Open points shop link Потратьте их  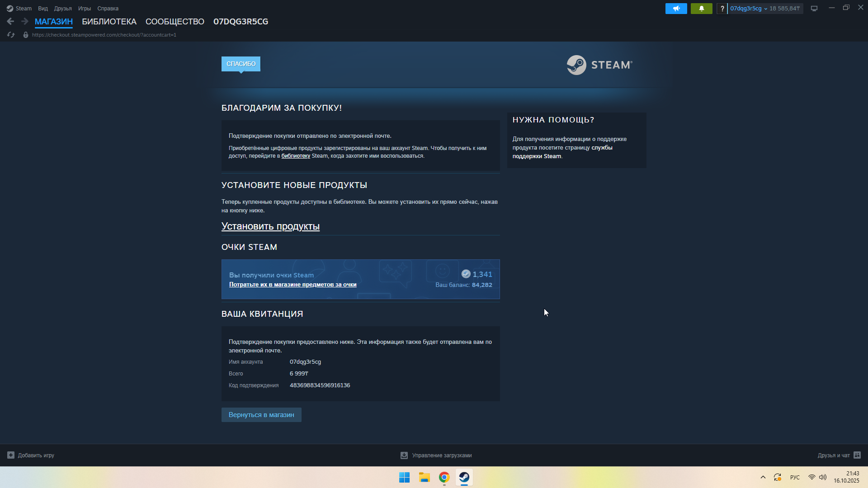click(292, 285)
